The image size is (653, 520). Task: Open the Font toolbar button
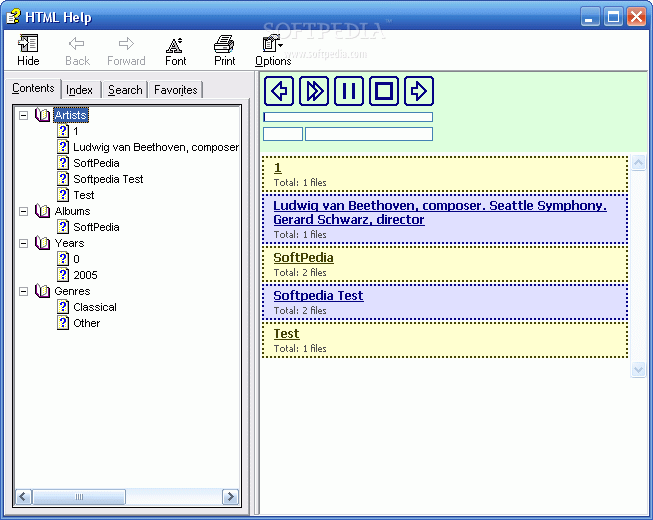pyautogui.click(x=175, y=50)
